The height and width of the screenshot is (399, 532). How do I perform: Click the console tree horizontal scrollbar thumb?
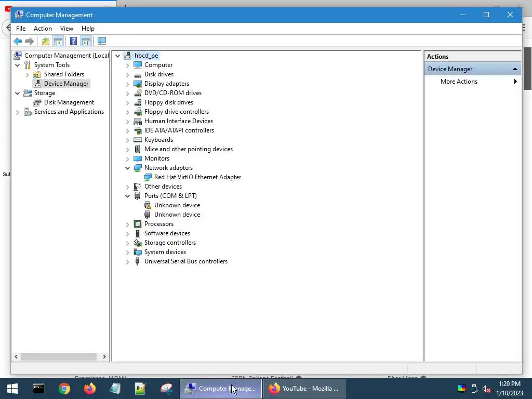point(58,356)
